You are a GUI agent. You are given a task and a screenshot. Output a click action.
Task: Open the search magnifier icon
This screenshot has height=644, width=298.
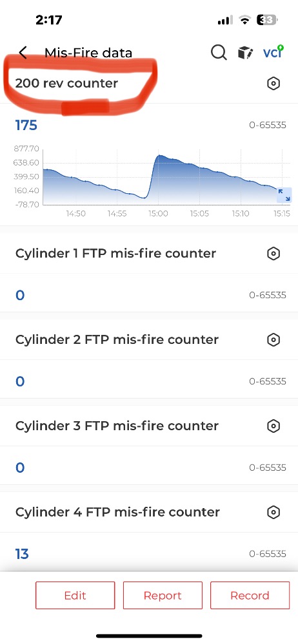219,53
